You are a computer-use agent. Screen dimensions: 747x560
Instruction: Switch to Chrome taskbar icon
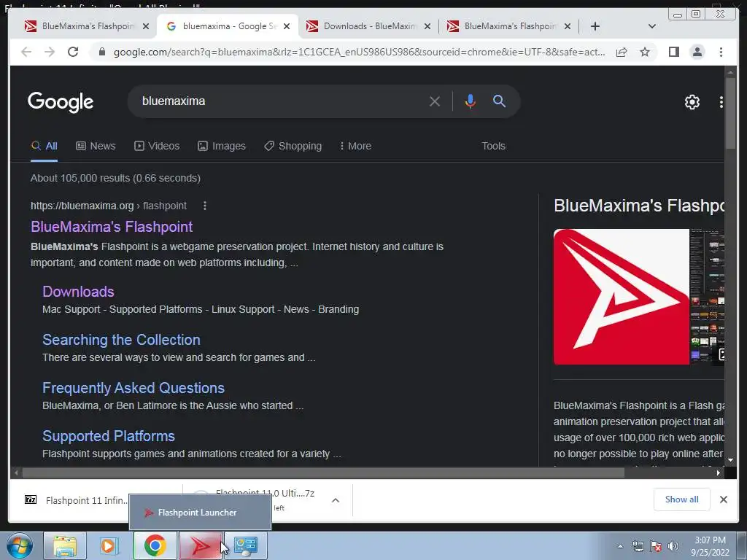[155, 545]
